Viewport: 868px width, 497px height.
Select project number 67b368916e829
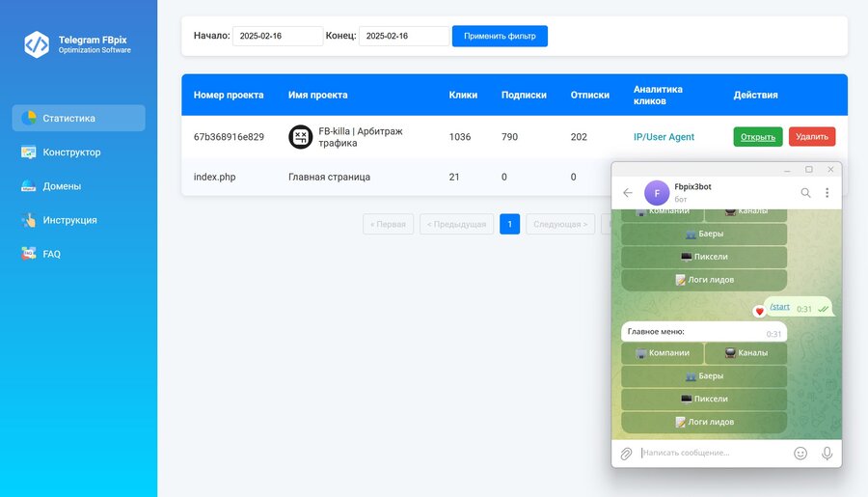(229, 137)
